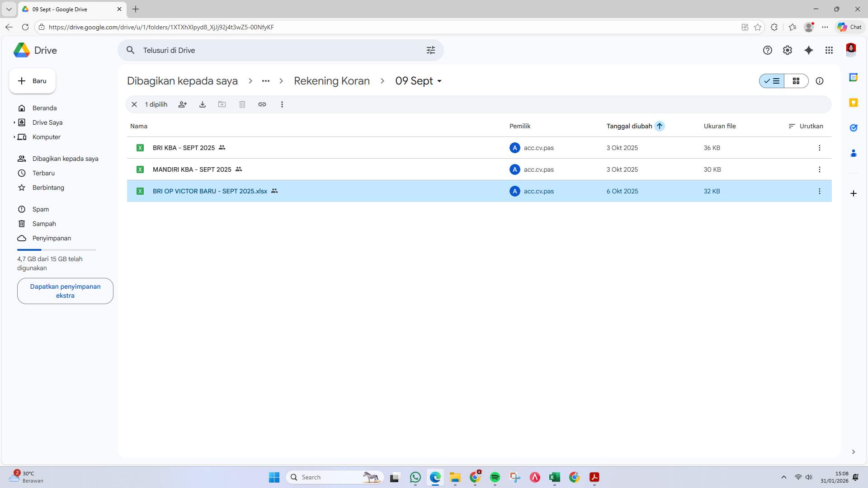Screen dimensions: 868x488
Task: Click the Telusuri di Drive search field
Action: [271, 50]
